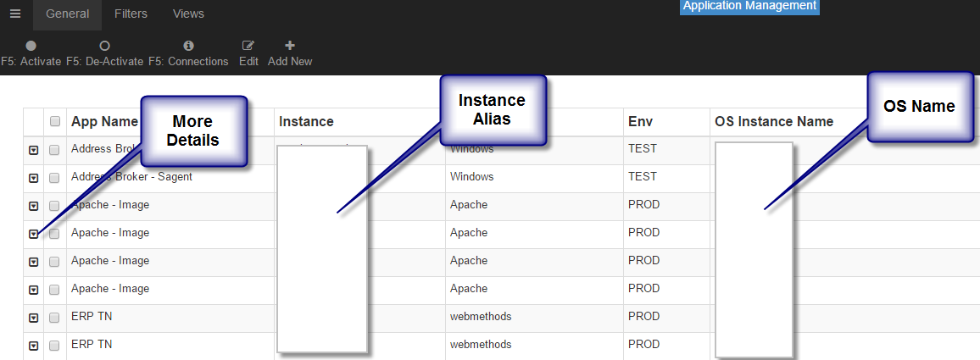Image resolution: width=980 pixels, height=360 pixels.
Task: Open F5: Connections info icon
Action: pos(188,46)
